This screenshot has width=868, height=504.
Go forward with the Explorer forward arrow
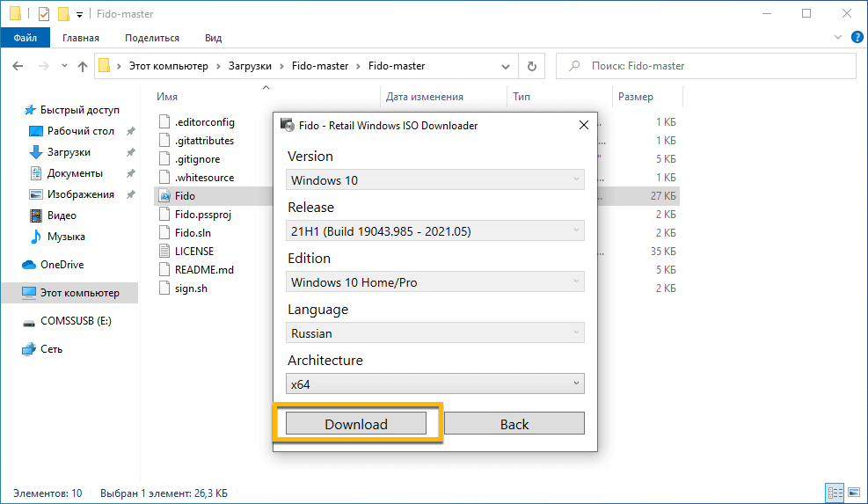pos(44,66)
